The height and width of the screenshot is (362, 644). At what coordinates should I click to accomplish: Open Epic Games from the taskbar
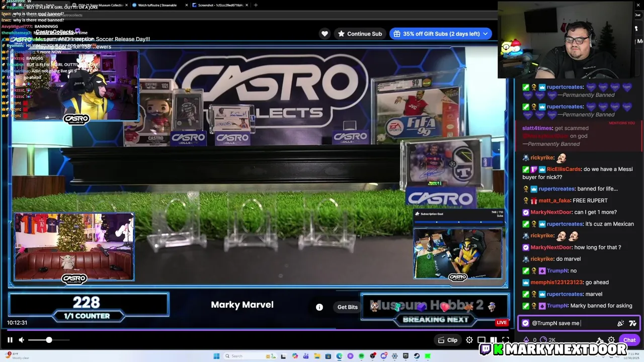point(406,356)
